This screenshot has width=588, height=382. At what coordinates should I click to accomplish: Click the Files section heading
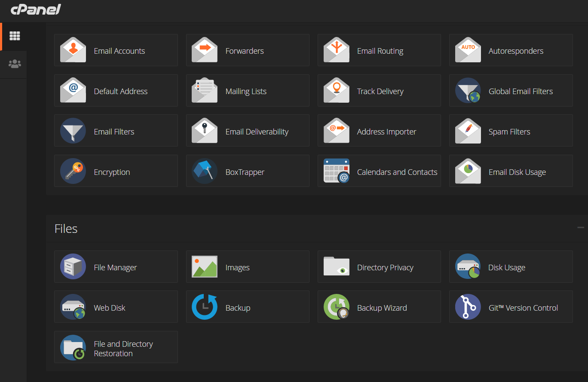(x=66, y=228)
